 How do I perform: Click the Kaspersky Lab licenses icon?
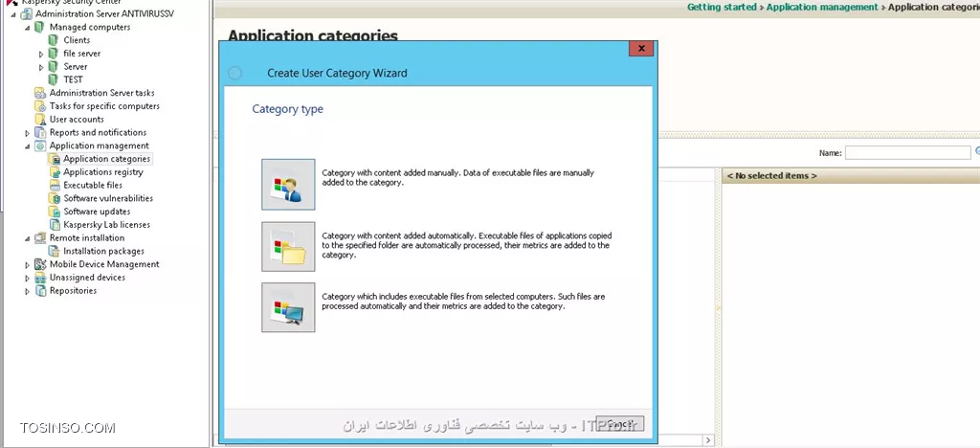(x=54, y=224)
